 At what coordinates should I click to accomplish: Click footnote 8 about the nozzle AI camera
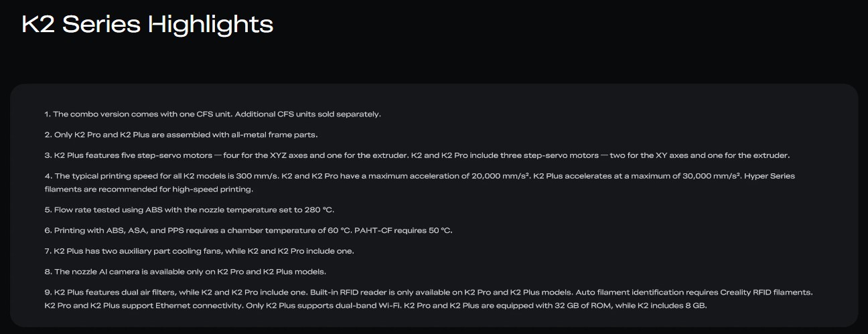point(186,272)
